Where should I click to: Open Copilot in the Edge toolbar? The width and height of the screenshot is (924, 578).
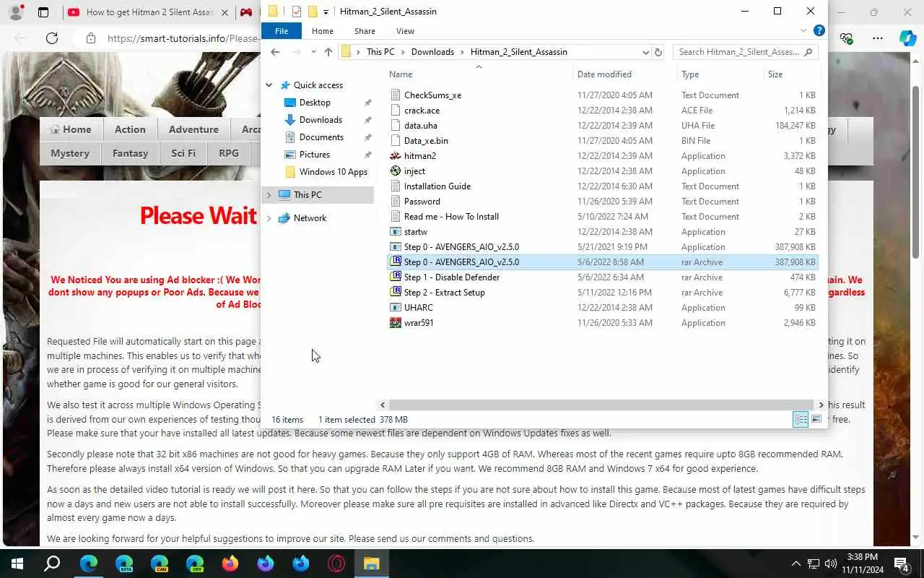(x=907, y=38)
